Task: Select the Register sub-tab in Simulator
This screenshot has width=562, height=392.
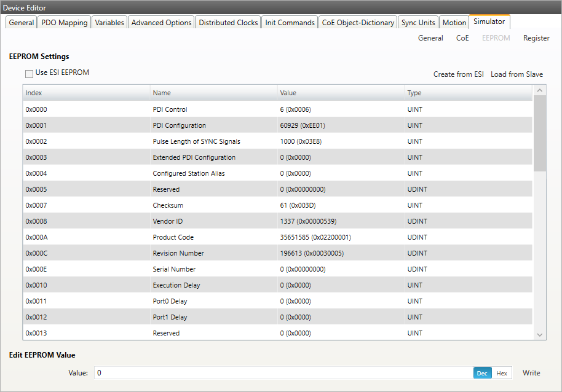Action: (x=536, y=38)
